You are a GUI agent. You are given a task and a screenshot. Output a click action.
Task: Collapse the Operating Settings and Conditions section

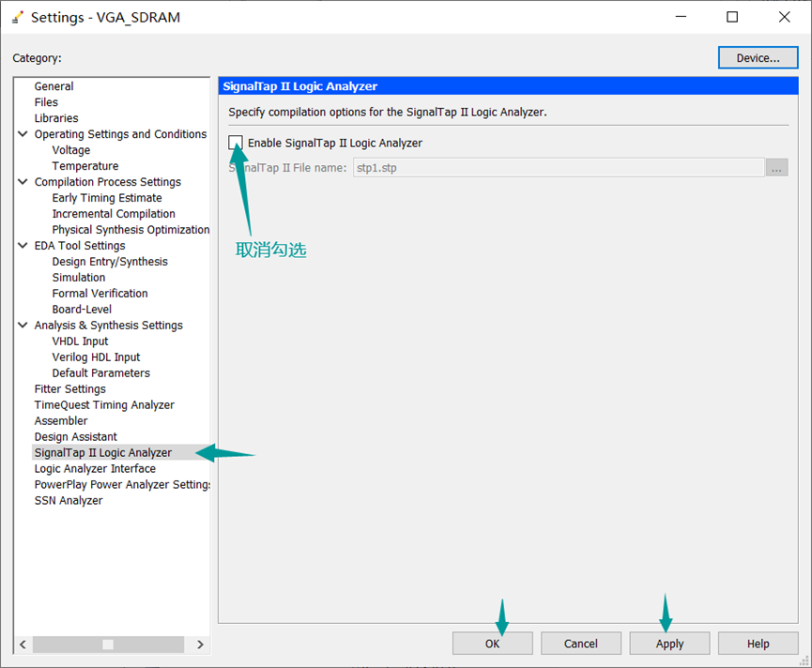(x=22, y=133)
